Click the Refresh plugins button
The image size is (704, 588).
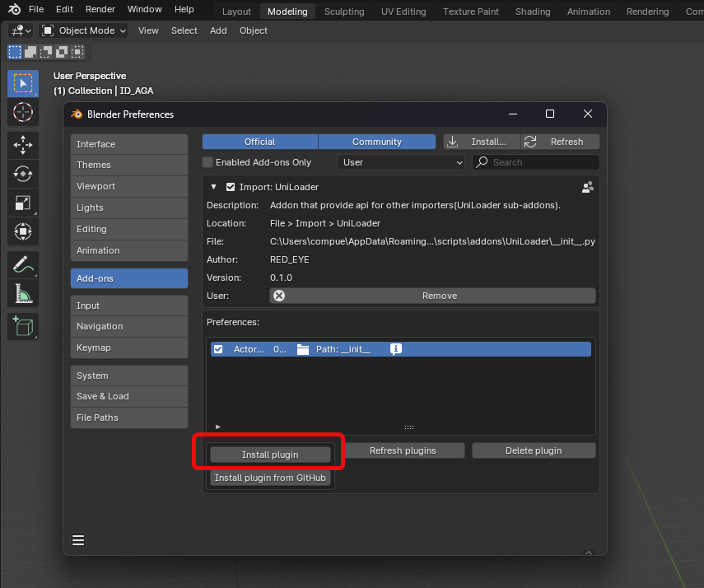pos(403,450)
